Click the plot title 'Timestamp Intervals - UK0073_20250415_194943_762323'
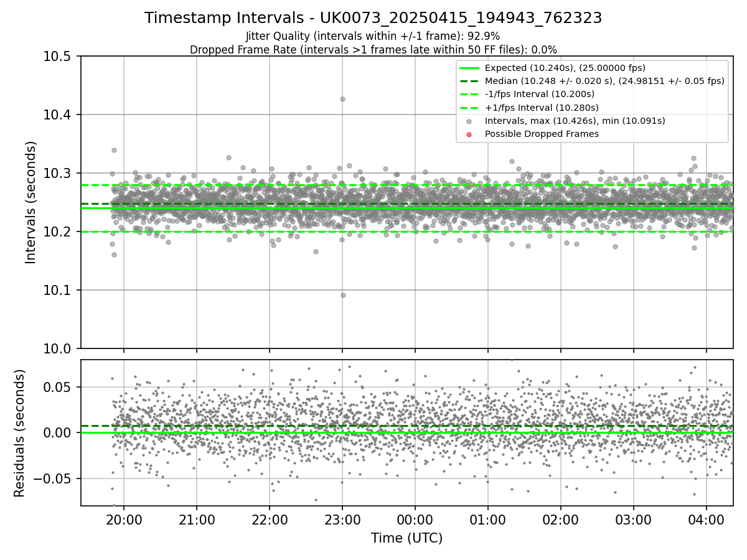The height and width of the screenshot is (560, 747). click(x=374, y=18)
